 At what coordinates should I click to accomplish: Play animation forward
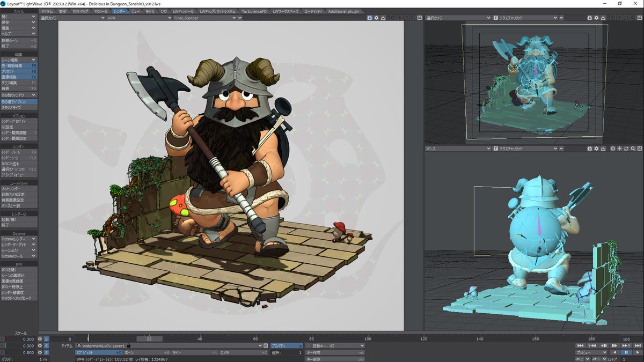tap(637, 352)
